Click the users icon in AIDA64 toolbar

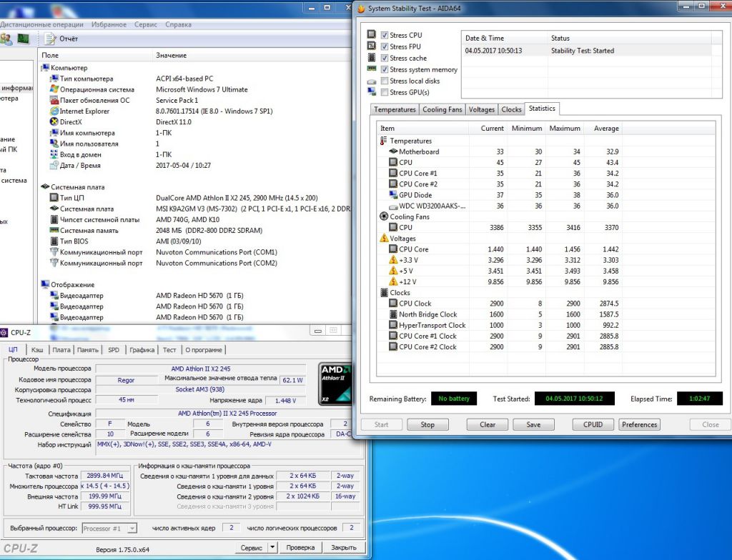pyautogui.click(x=6, y=39)
